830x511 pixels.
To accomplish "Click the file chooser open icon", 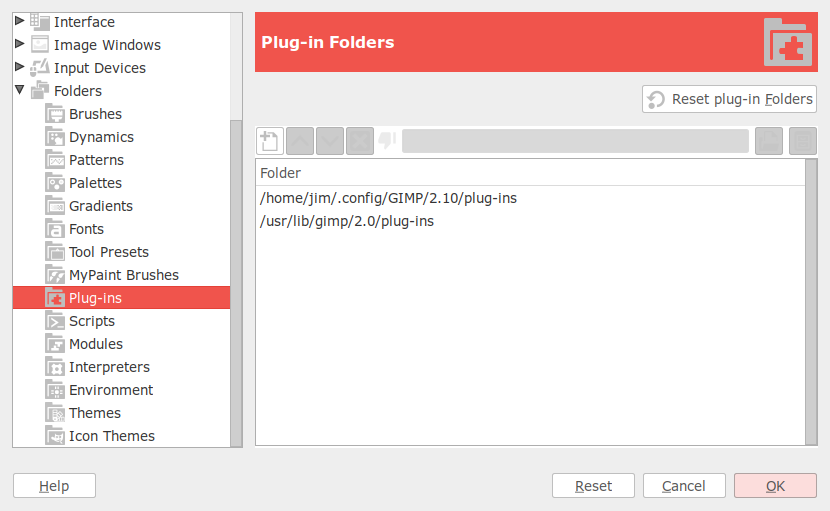I will pos(769,141).
